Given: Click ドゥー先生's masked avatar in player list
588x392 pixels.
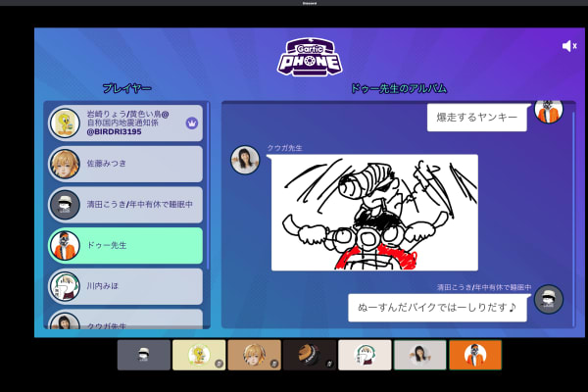Looking at the screenshot, I should click(x=65, y=246).
